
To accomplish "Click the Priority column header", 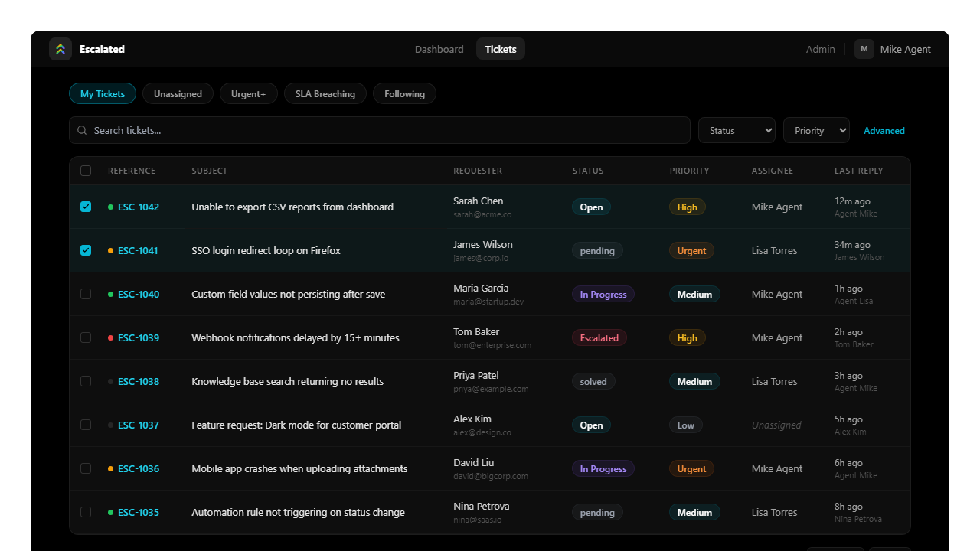I will tap(690, 171).
